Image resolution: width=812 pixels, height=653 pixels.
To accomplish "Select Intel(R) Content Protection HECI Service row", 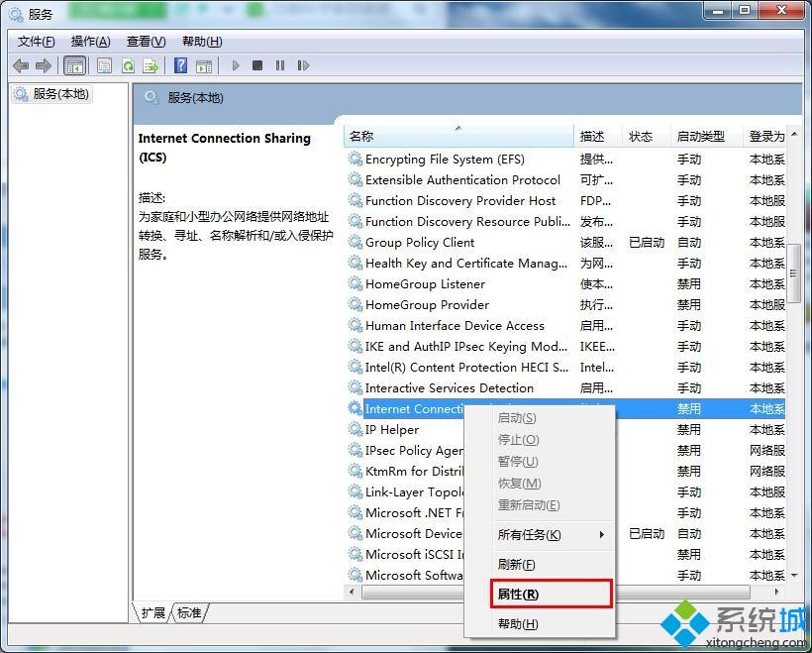I will (566, 367).
